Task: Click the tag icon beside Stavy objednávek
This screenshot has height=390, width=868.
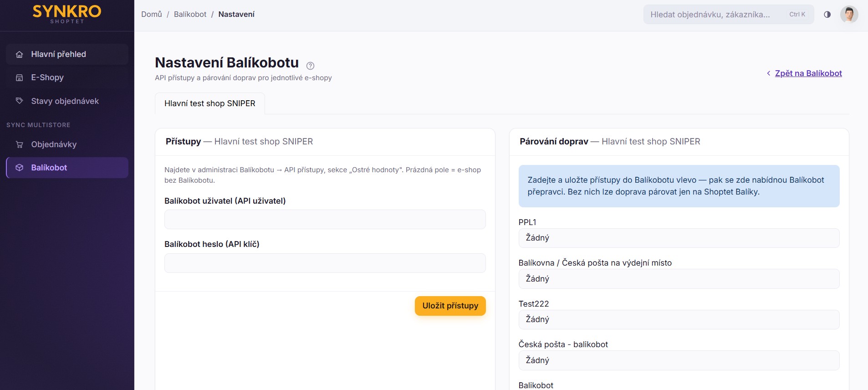Action: 19,101
